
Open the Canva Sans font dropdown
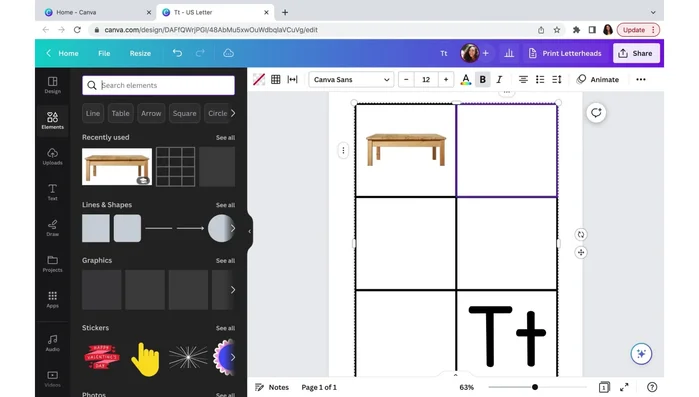pos(351,79)
